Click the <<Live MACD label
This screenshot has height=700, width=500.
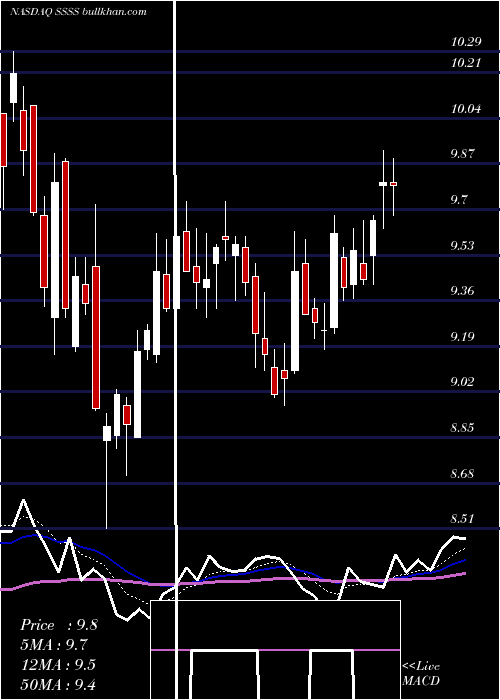pyautogui.click(x=421, y=674)
